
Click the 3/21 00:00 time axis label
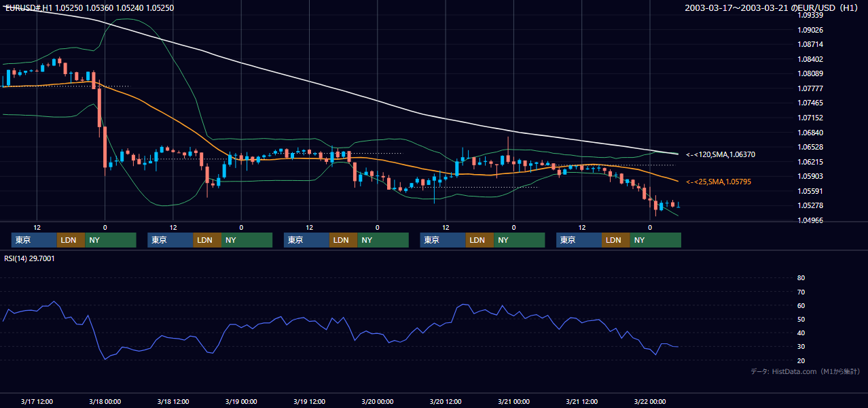click(513, 401)
